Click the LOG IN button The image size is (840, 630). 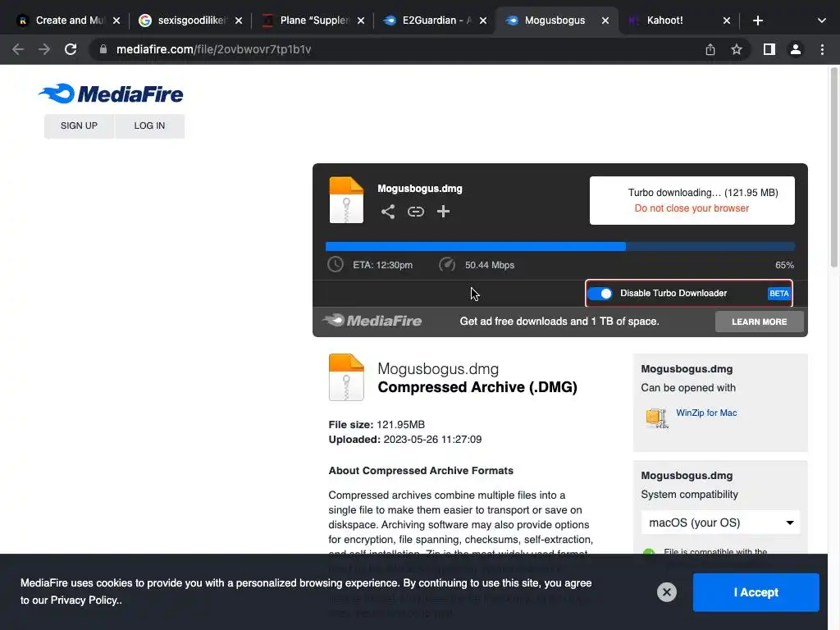[x=149, y=126]
